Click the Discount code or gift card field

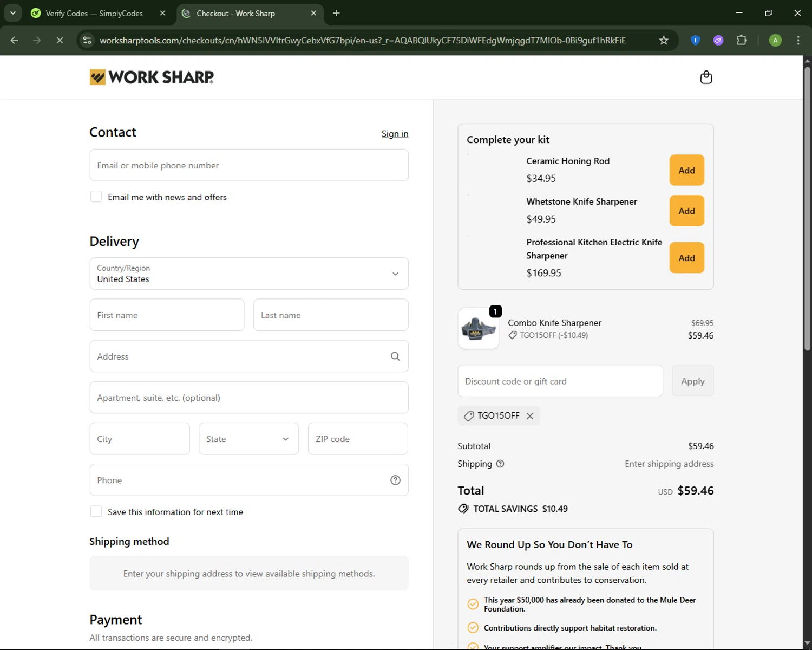pyautogui.click(x=560, y=381)
